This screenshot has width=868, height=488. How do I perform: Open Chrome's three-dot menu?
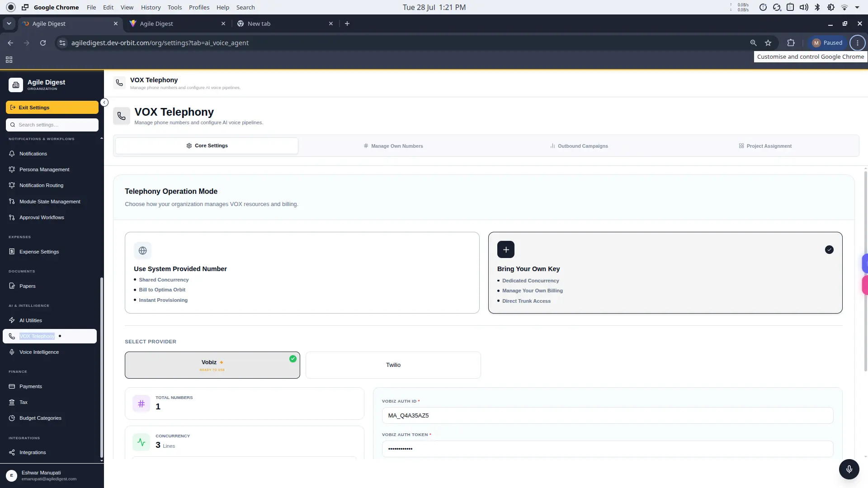858,43
